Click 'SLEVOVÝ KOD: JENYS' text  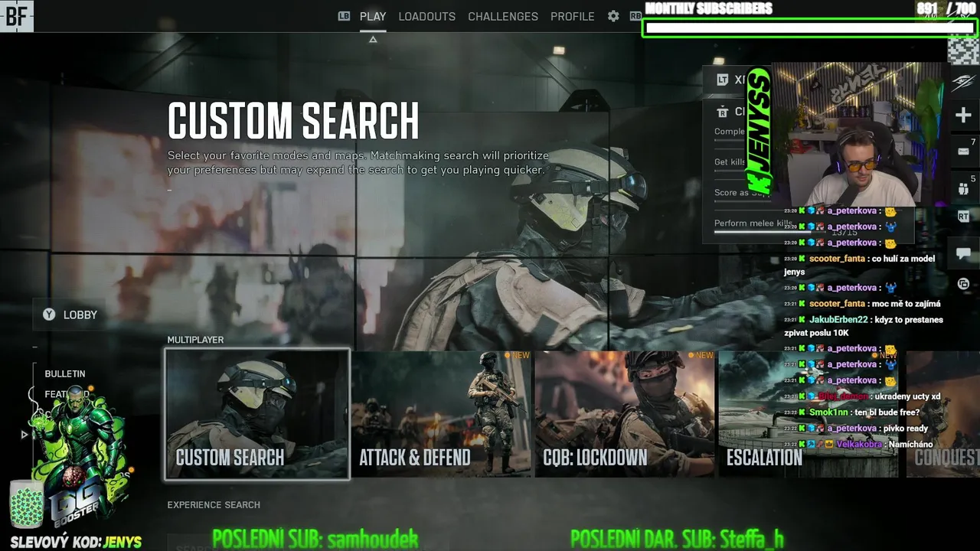76,543
